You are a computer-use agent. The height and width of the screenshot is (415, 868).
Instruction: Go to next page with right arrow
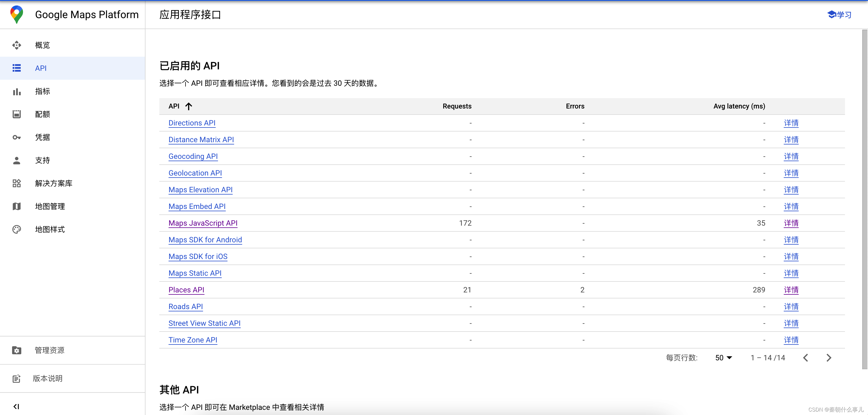(x=829, y=358)
